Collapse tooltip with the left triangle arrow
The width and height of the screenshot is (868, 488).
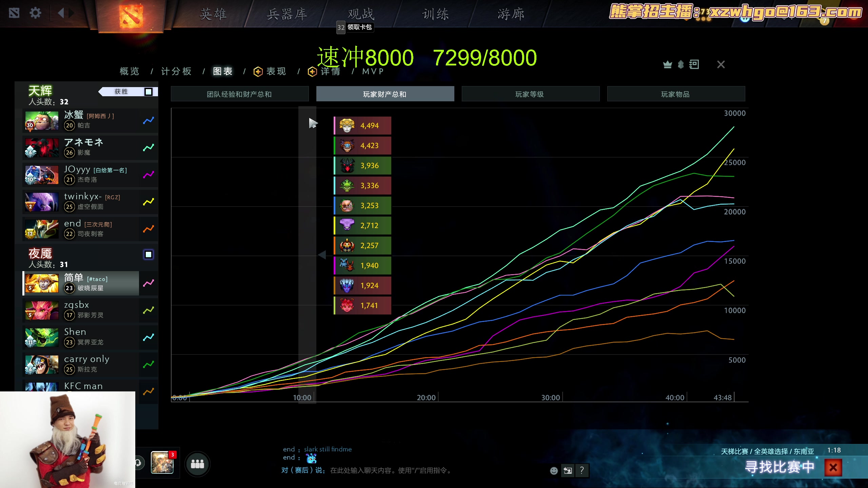point(322,255)
